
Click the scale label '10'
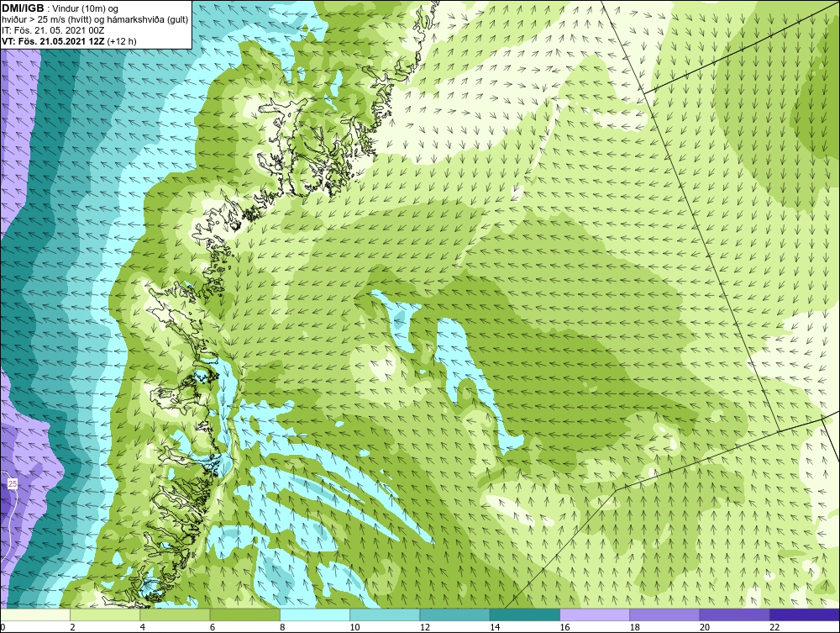354,627
